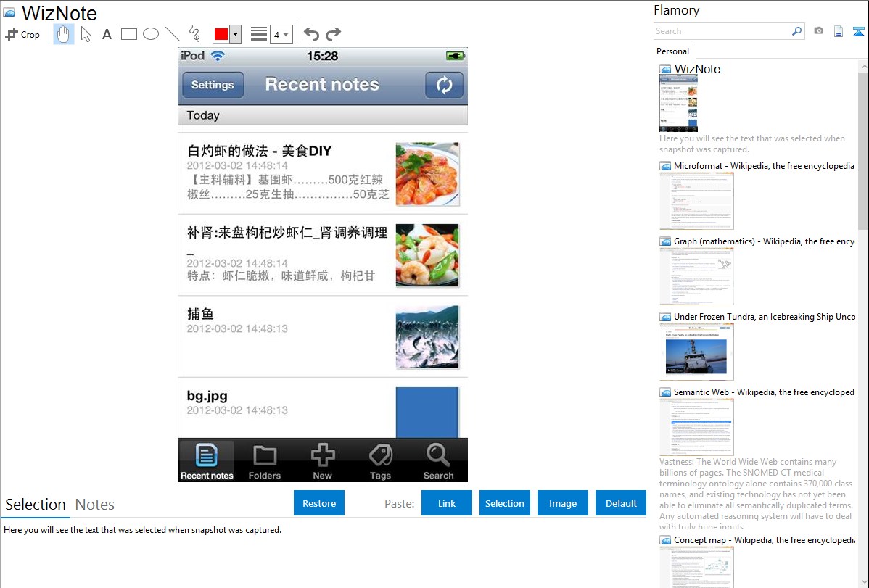The height and width of the screenshot is (588, 869).
Task: Click the Paste Selection button
Action: (x=504, y=503)
